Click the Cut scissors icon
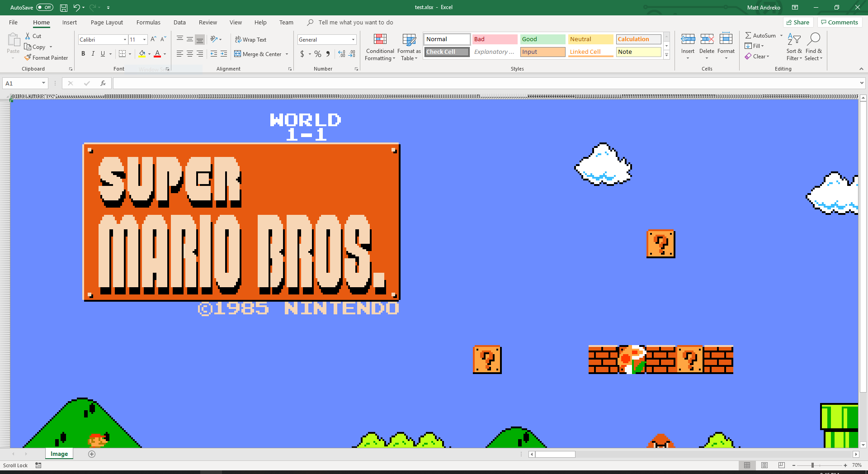The image size is (868, 474). 28,36
